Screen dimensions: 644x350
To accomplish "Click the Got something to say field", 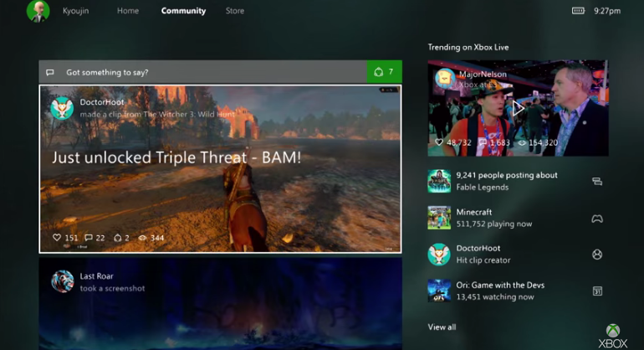I will click(202, 72).
